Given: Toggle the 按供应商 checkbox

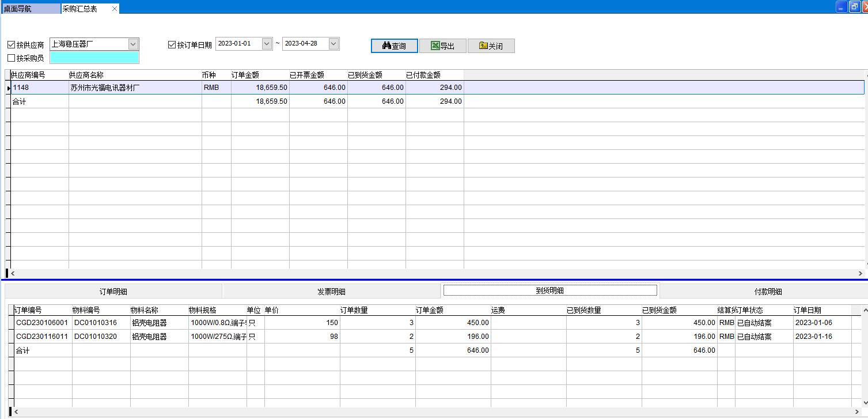Looking at the screenshot, I should 12,45.
